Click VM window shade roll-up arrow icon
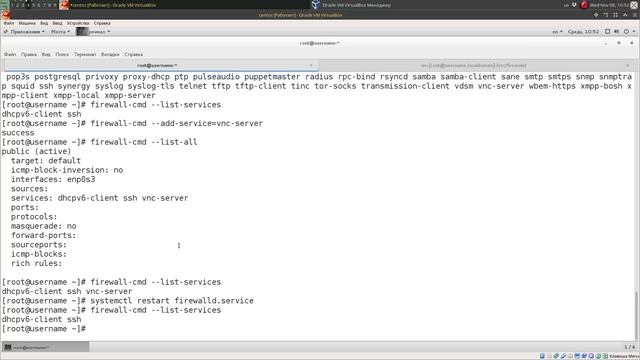This screenshot has height=360, width=640. (x=625, y=15)
